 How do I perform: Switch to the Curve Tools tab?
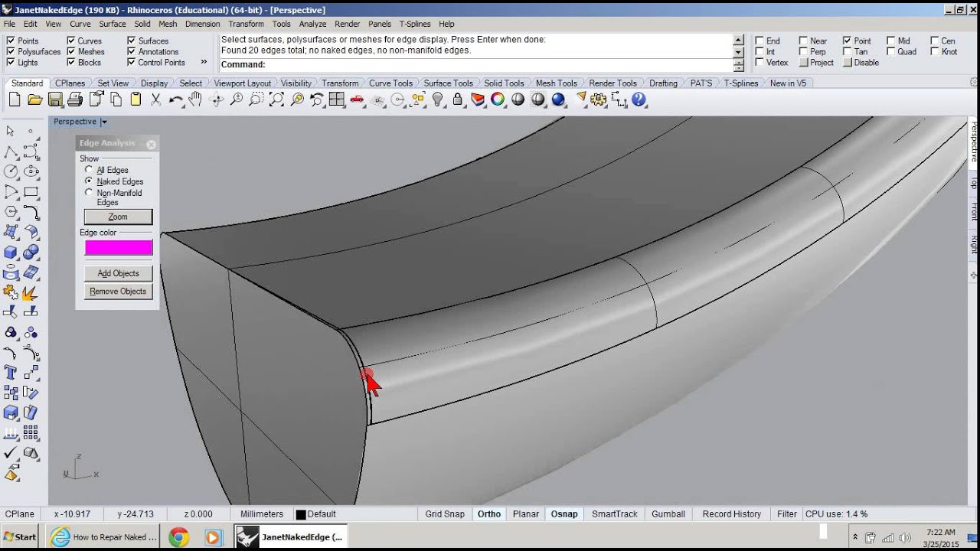tap(390, 83)
